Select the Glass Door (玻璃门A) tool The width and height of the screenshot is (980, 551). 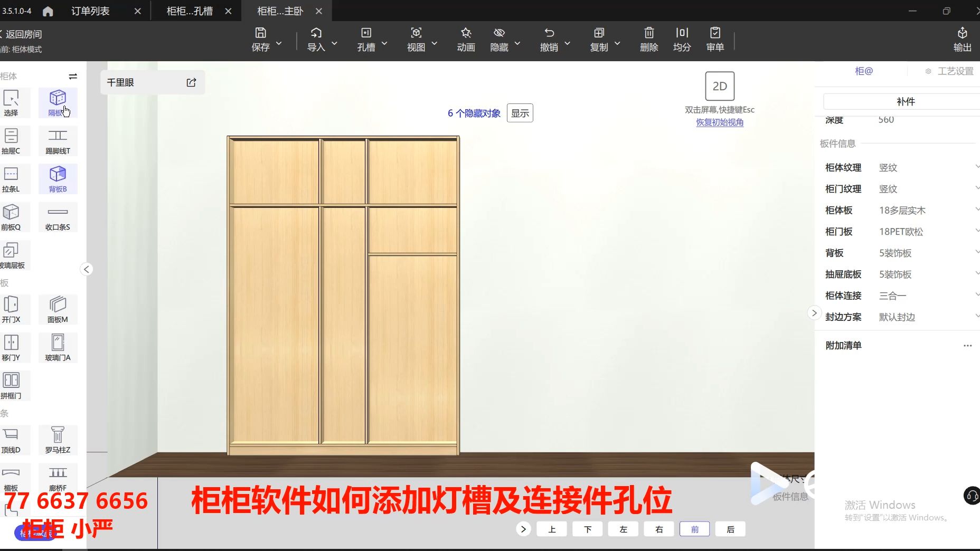pos(58,347)
